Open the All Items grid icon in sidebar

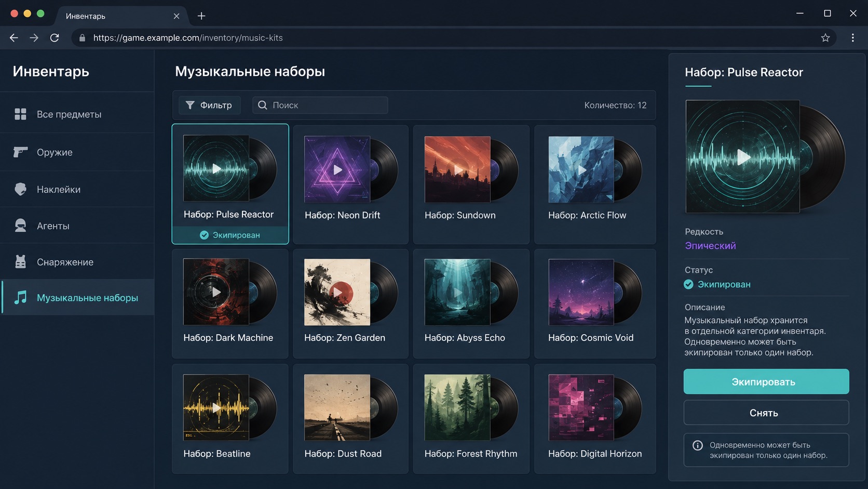pyautogui.click(x=20, y=114)
